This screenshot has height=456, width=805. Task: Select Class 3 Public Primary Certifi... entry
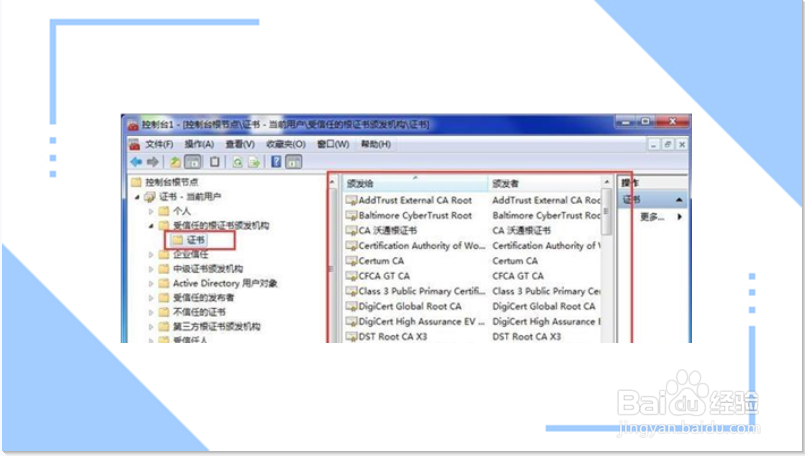click(421, 291)
